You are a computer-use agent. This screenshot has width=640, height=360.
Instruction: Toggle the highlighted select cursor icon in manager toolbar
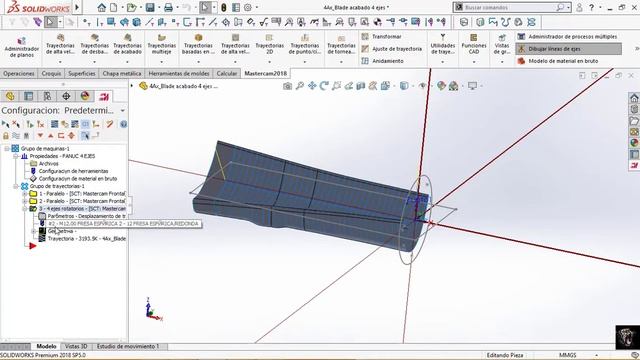pos(85,136)
